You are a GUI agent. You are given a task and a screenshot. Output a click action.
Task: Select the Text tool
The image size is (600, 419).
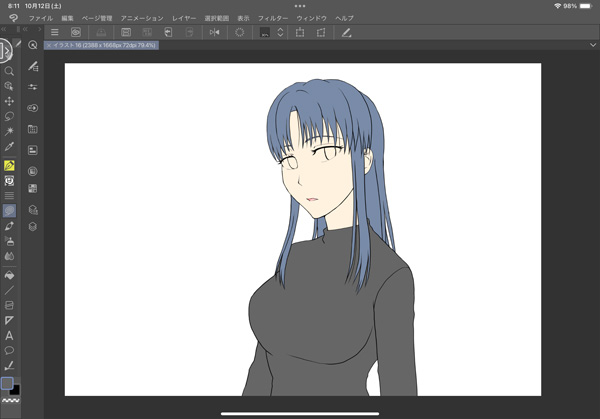(x=9, y=335)
